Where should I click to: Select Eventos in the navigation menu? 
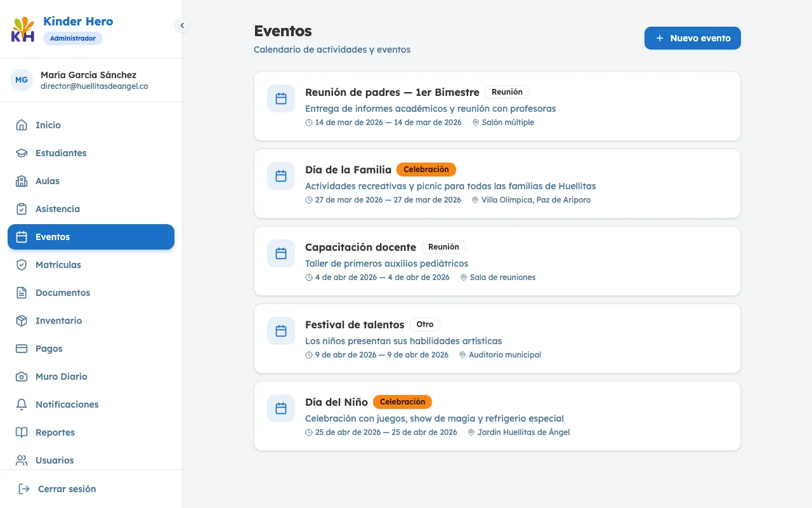tap(53, 237)
